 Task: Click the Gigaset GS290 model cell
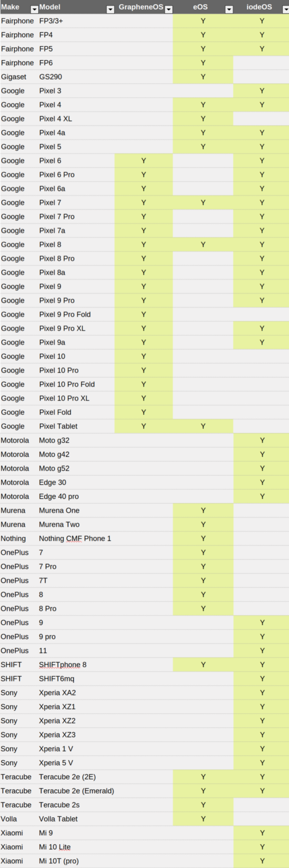[51, 77]
